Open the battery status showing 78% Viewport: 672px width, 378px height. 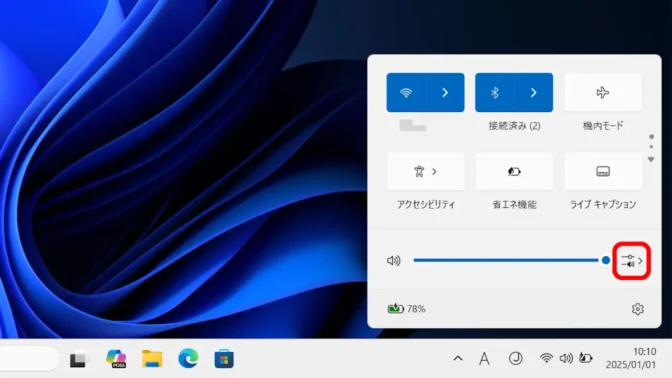406,309
